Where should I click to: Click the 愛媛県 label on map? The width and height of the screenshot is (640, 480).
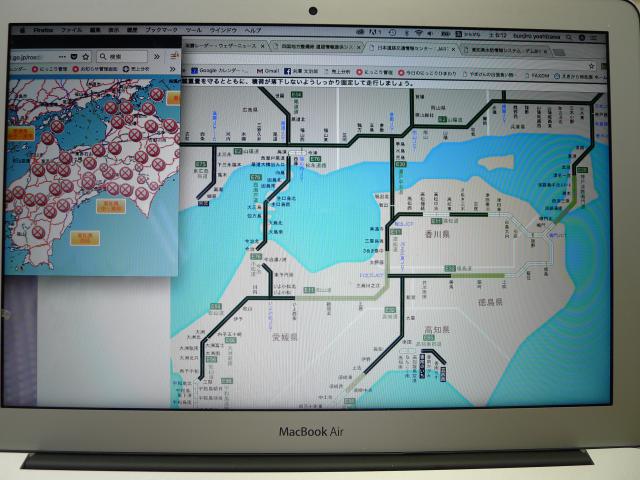[285, 337]
